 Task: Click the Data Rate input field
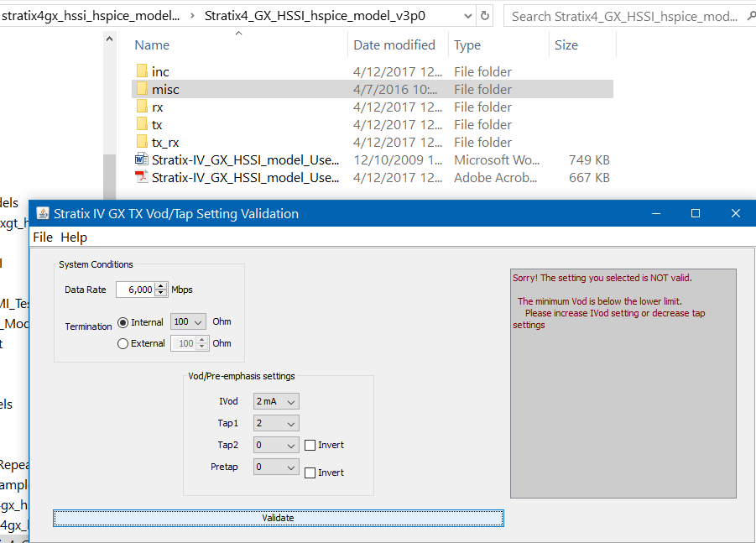pyautogui.click(x=135, y=290)
